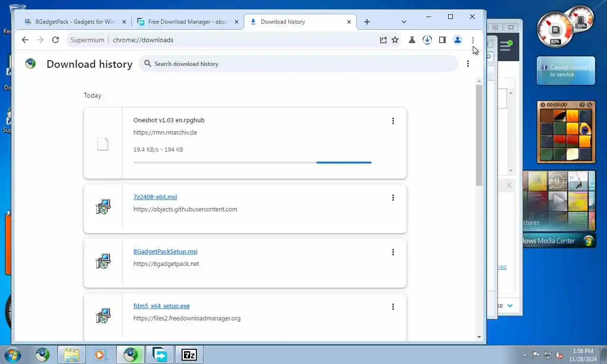This screenshot has height=364, width=607.
Task: Click the Cannot connect to service gadget
Action: point(566,71)
